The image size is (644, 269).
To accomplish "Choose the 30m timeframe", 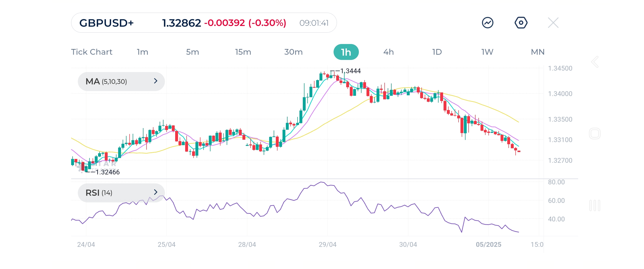I will 293,52.
